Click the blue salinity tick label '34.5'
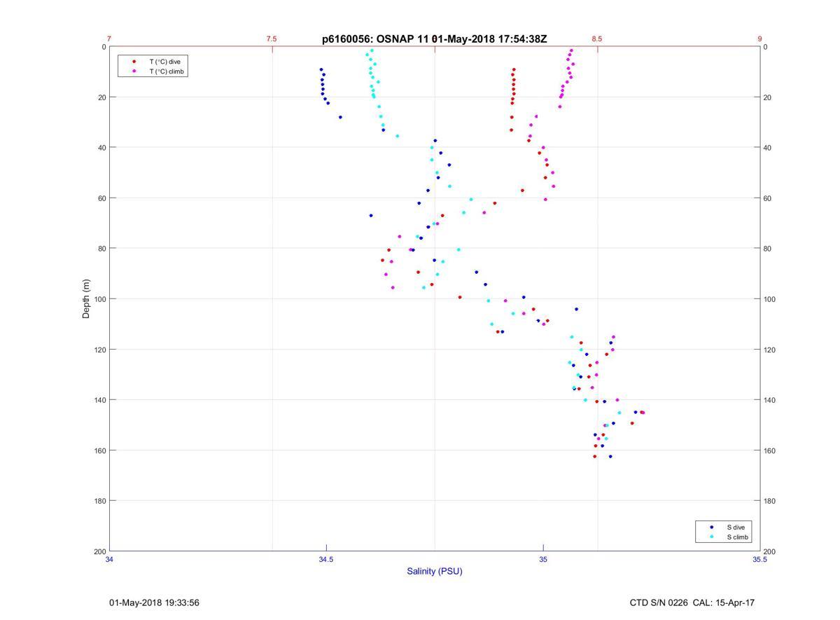Screen dimensions: 840x620 pos(326,559)
